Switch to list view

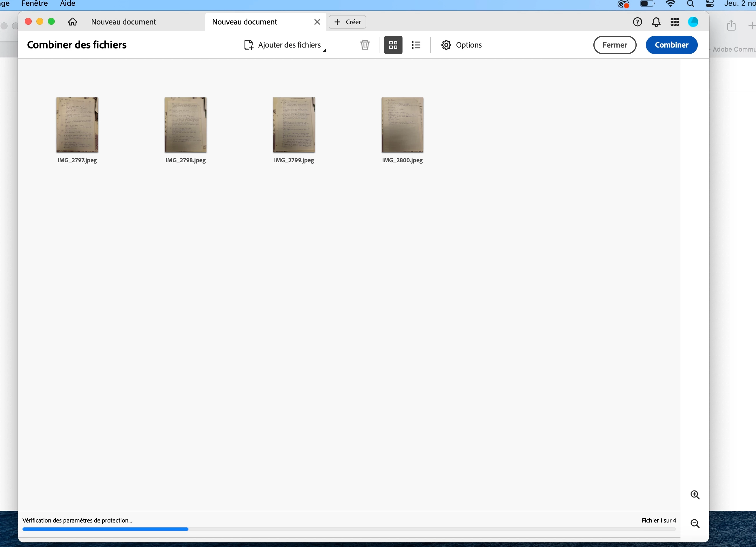(416, 45)
